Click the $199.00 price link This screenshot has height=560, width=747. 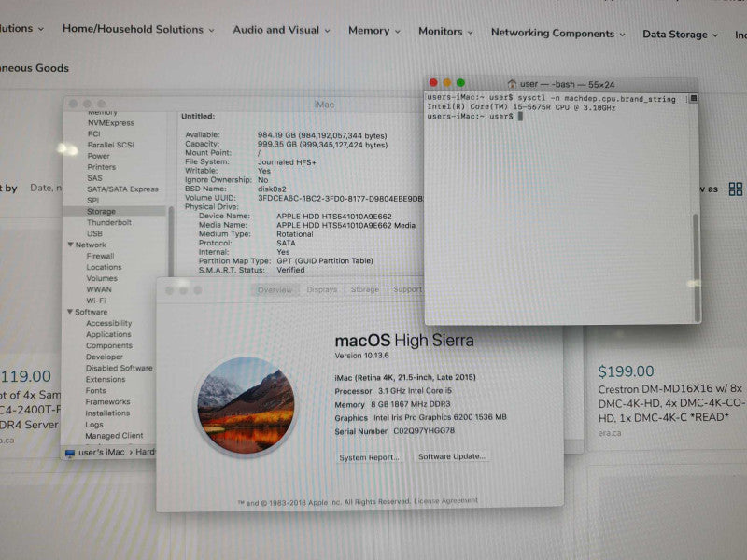[x=626, y=371]
